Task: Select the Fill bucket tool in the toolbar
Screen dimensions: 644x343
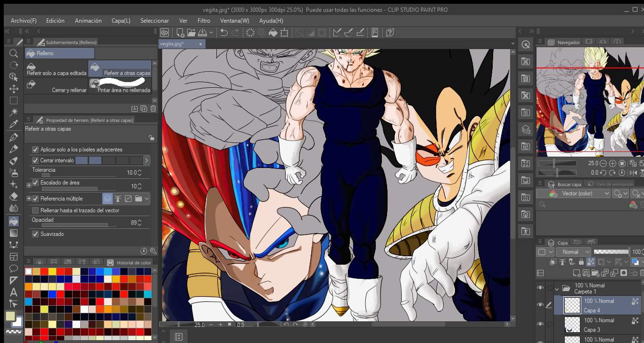Action: [14, 221]
